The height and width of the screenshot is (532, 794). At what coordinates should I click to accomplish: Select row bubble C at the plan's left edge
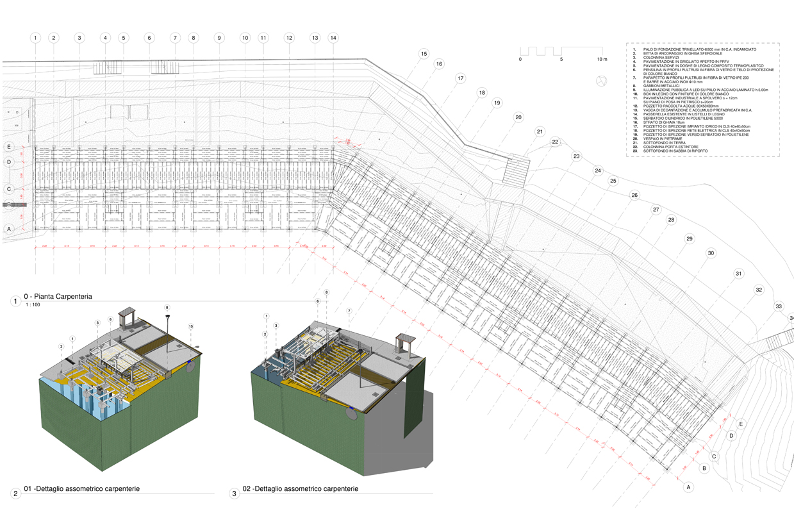point(9,189)
